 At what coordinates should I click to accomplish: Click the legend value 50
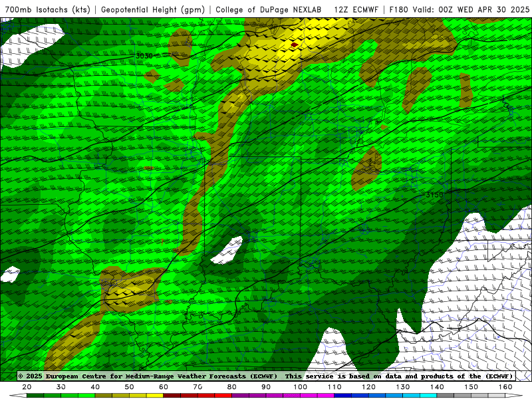[129, 387]
